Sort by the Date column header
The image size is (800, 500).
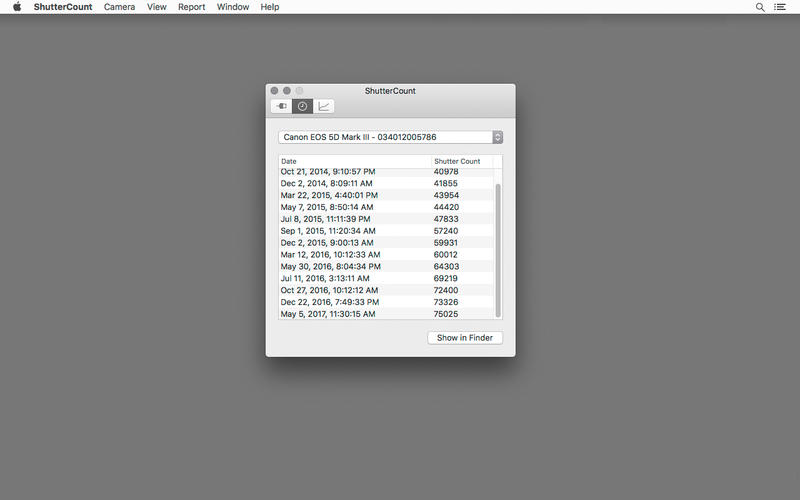point(354,161)
